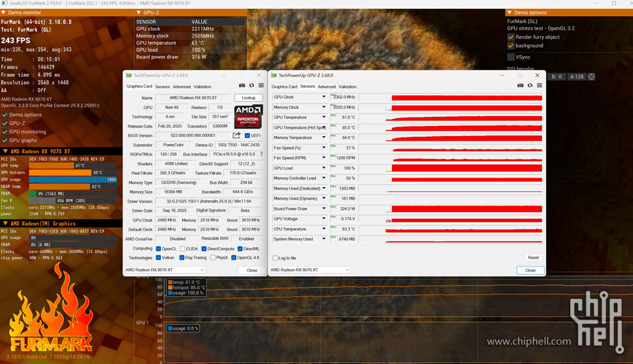Open Memory Clock sensor dropdown

click(324, 107)
